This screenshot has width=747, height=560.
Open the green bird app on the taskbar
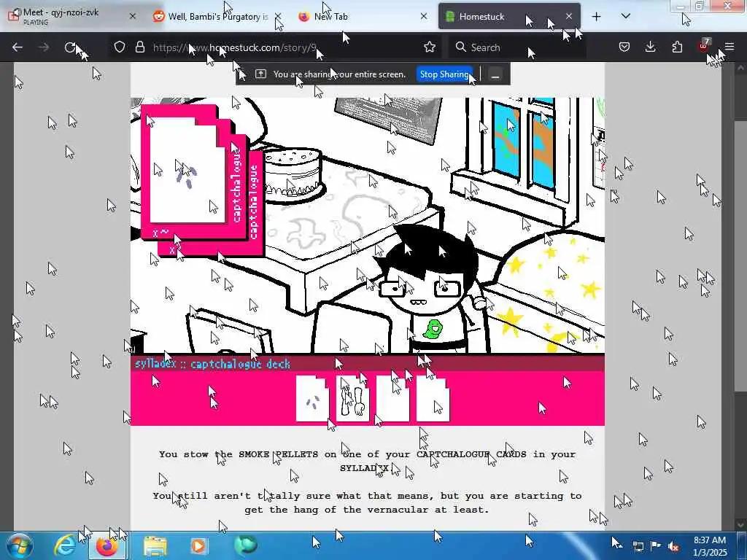pos(245,545)
